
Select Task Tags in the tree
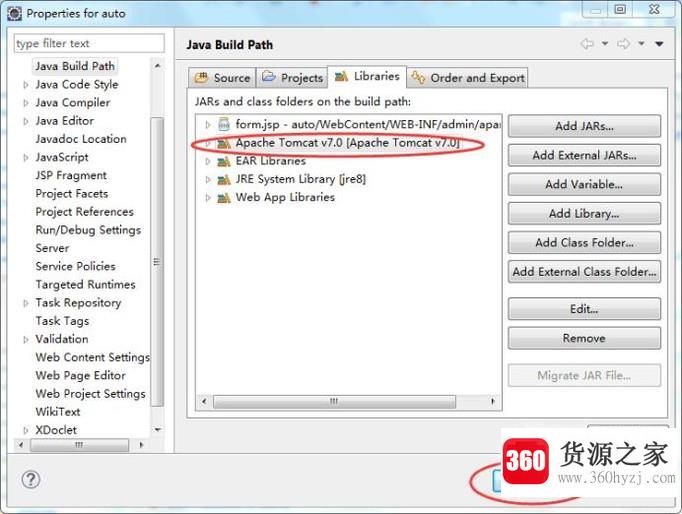62,321
